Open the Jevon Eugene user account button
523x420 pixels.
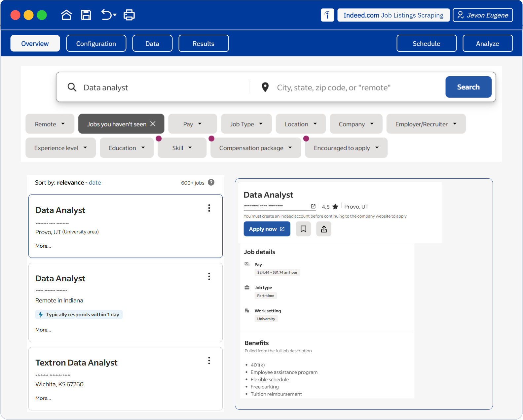[x=483, y=15]
